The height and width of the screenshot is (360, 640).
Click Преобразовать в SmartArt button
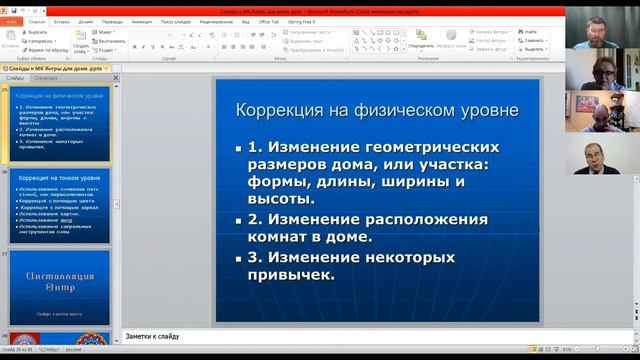(x=314, y=50)
